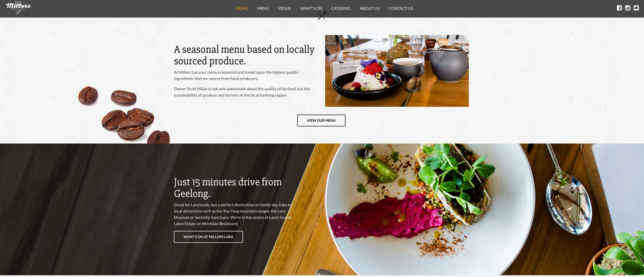
Task: Go to the HOME nav item
Action: point(242,9)
